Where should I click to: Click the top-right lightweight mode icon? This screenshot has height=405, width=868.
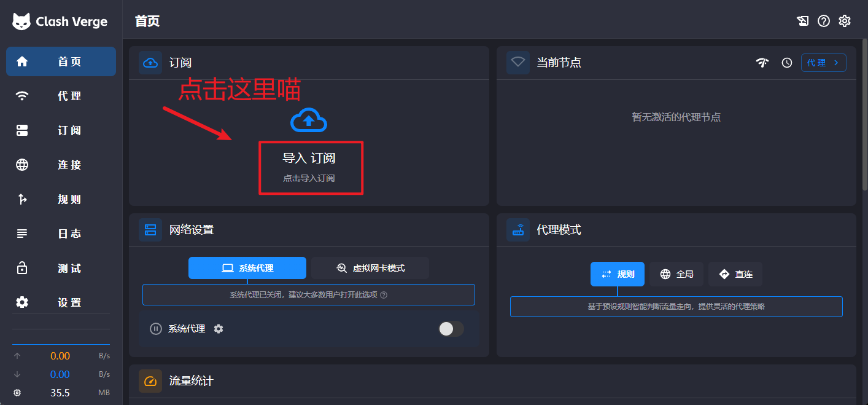click(x=803, y=21)
